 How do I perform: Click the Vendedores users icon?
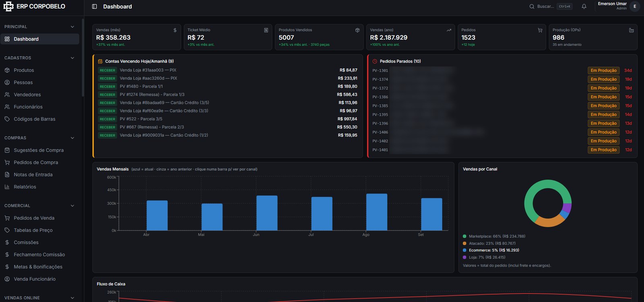(7, 95)
